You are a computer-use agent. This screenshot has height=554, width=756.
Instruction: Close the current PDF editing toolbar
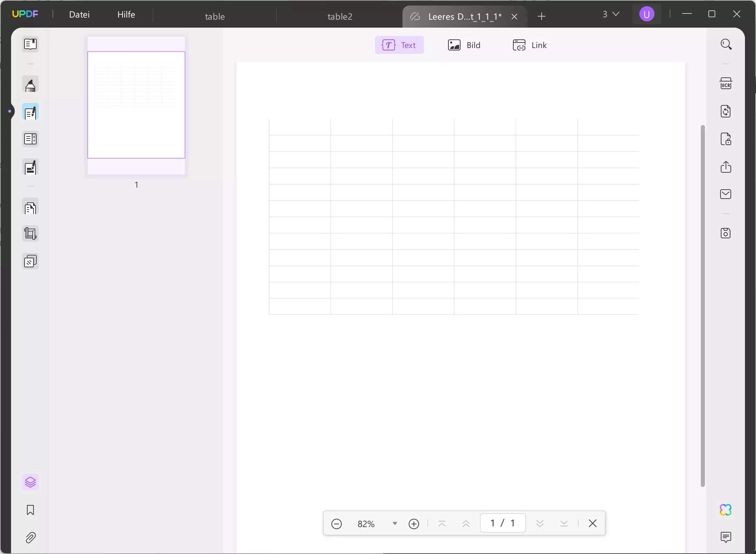tap(593, 524)
